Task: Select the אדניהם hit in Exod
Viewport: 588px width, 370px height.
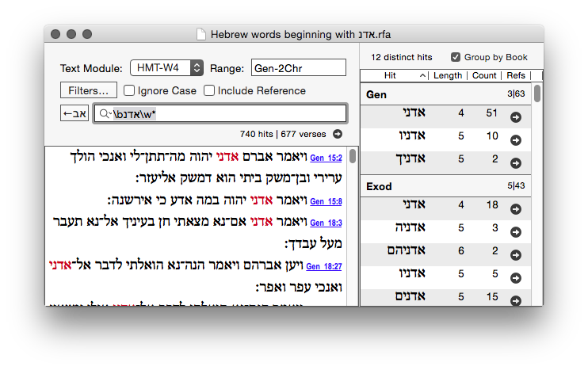Action: pos(406,250)
